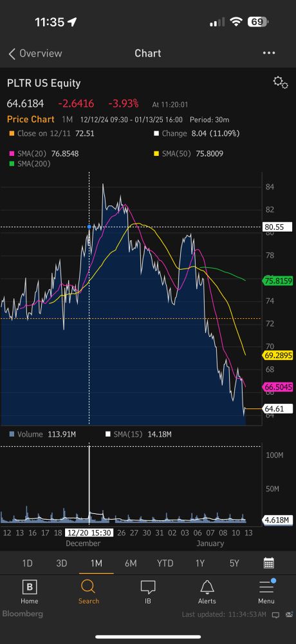Open the Home tab
Image resolution: width=296 pixels, height=644 pixels.
point(30,592)
